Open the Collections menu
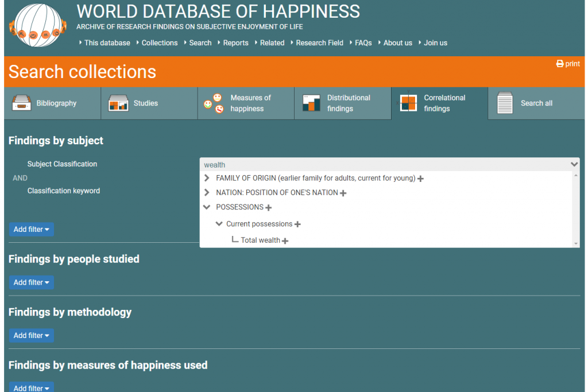The width and height of the screenshot is (588, 392). (159, 43)
